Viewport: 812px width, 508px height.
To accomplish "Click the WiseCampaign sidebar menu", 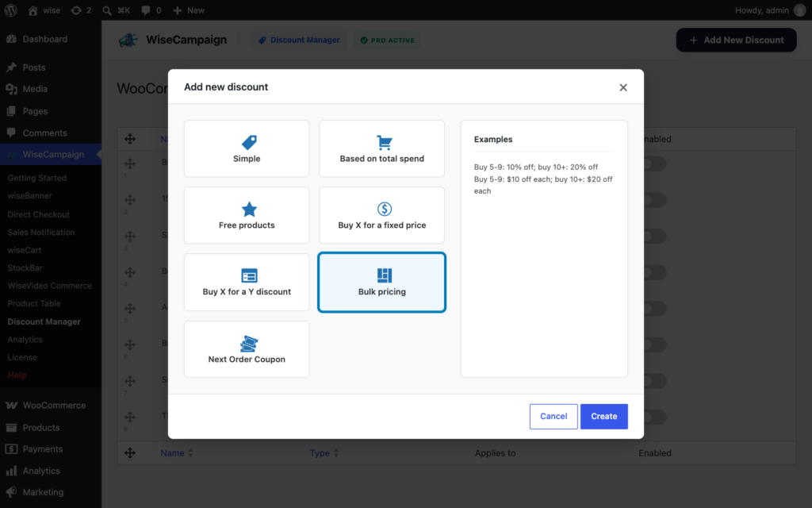I will tap(51, 155).
